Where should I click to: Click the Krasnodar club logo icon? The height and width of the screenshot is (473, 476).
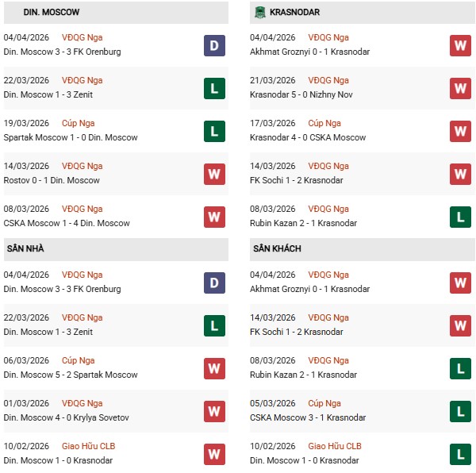coord(259,13)
